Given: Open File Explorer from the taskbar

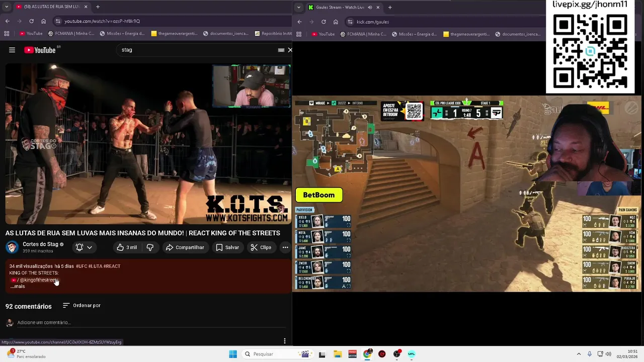Looking at the screenshot, I should tap(338, 354).
